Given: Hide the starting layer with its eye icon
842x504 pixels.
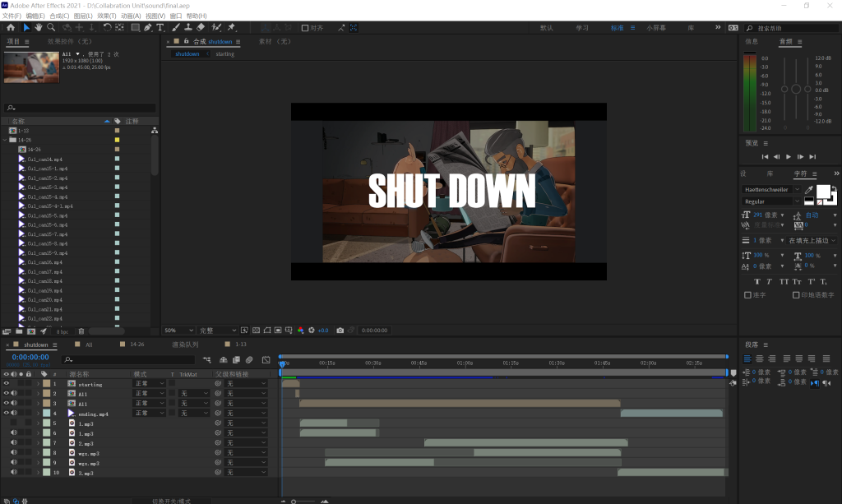Looking at the screenshot, I should pos(7,384).
